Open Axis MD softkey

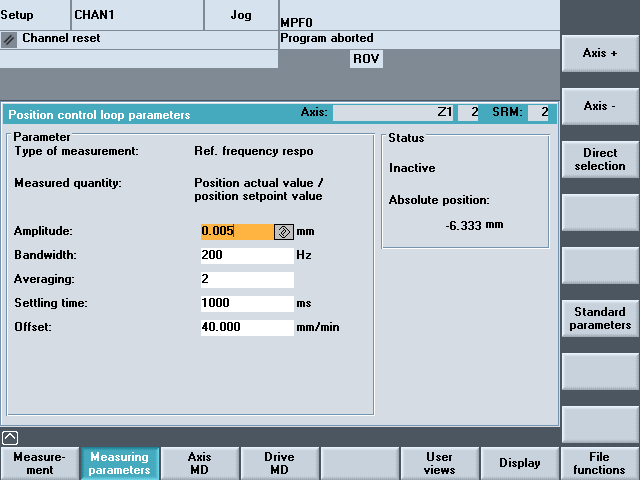200,463
